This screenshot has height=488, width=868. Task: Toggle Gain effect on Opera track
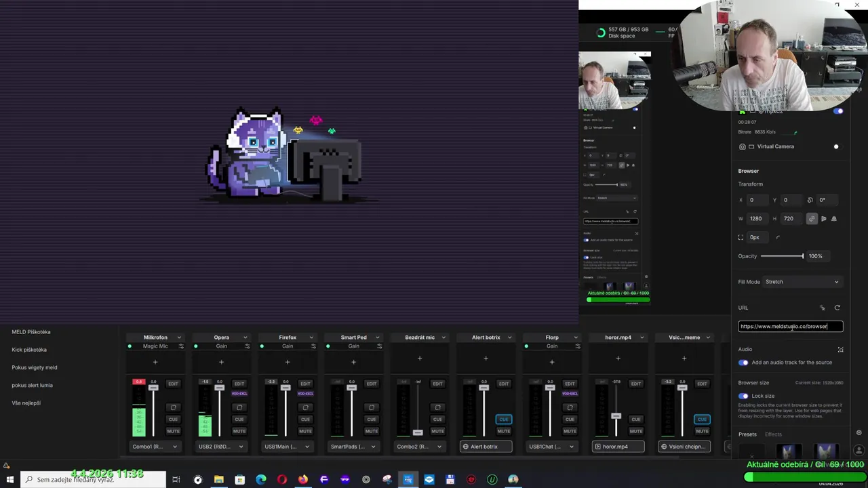coord(196,346)
